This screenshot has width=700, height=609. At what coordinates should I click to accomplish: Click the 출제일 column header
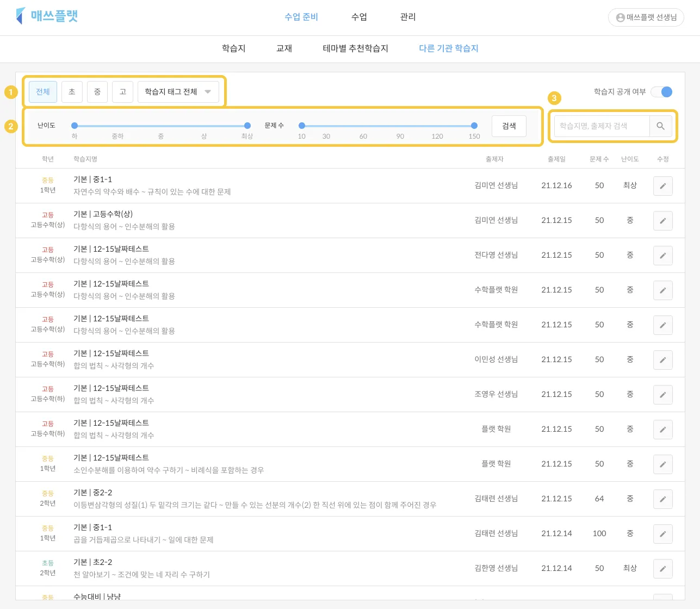pos(557,159)
